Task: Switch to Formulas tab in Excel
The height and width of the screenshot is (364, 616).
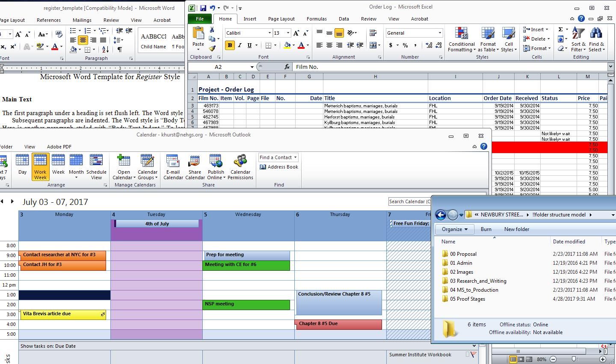Action: coord(317,19)
